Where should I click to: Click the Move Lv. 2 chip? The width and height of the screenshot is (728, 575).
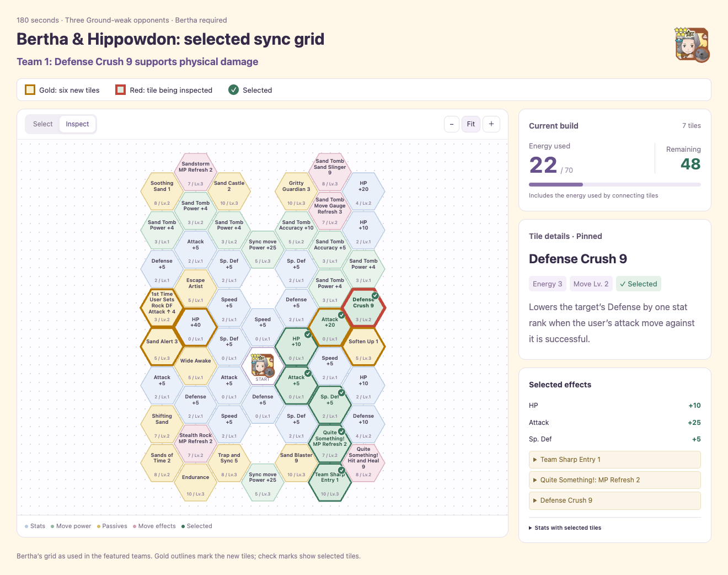point(591,284)
